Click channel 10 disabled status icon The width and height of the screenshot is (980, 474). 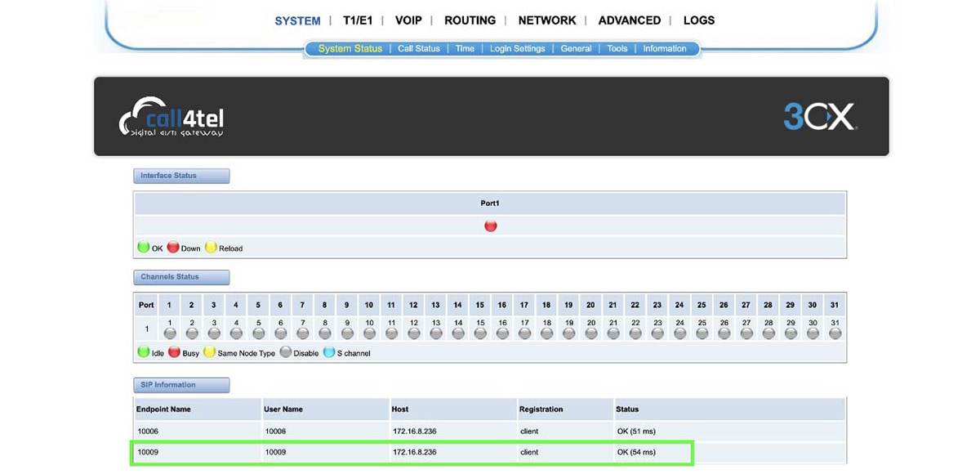pyautogui.click(x=369, y=333)
